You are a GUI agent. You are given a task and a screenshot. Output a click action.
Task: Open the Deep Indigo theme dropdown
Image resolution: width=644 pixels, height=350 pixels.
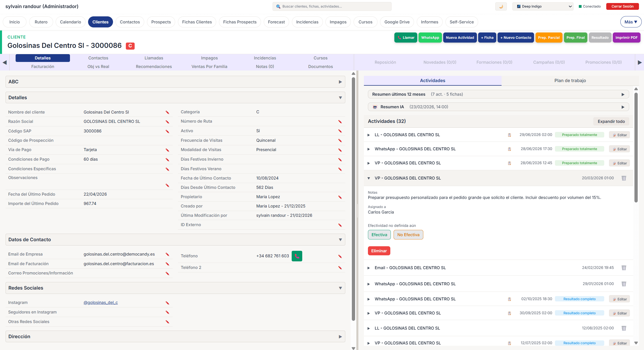(x=543, y=7)
